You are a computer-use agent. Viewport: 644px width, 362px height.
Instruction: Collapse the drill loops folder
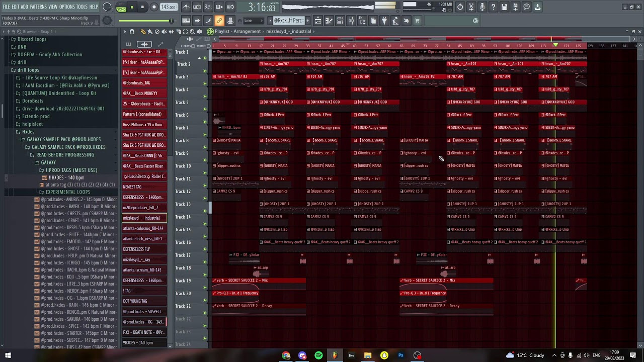coord(28,70)
